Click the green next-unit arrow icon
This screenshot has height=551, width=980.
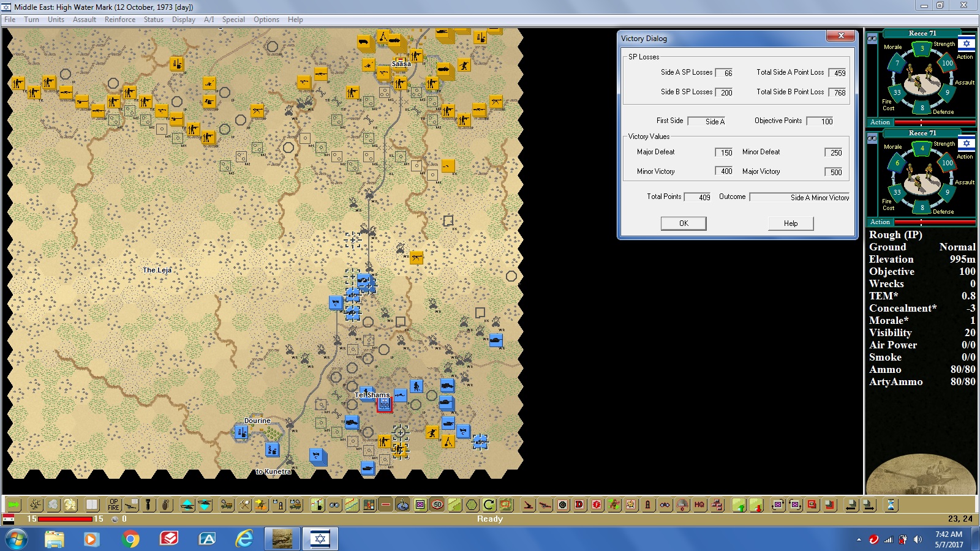13,504
